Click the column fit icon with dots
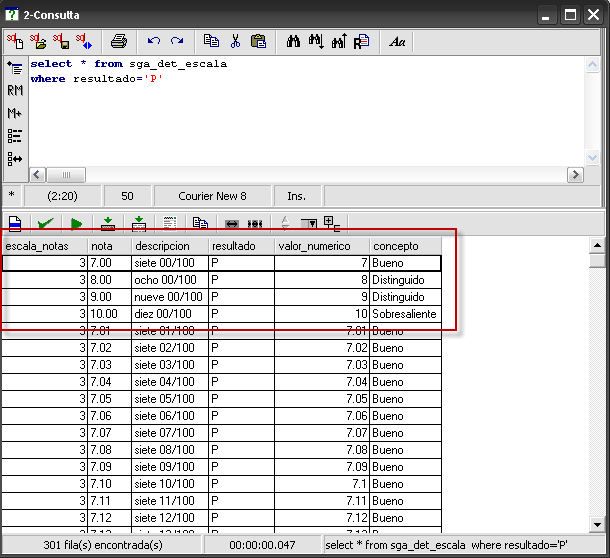 pos(255,224)
